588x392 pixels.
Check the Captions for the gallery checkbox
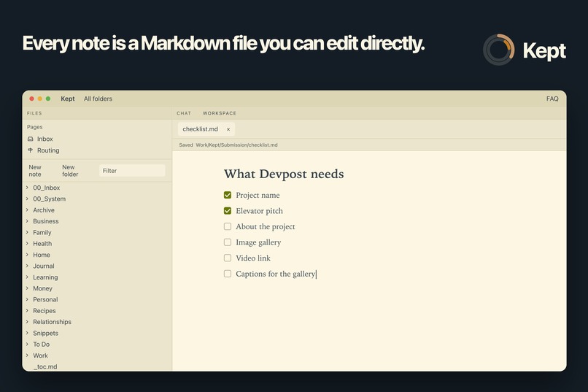[x=228, y=274]
